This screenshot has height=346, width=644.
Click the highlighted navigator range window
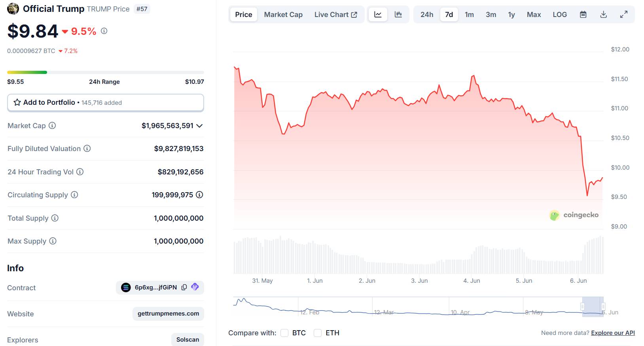pos(593,306)
